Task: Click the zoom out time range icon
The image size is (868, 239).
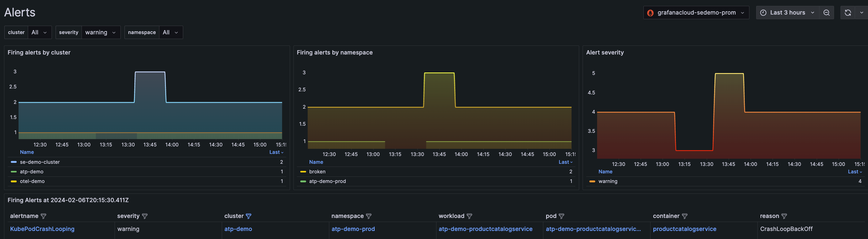Action: (x=826, y=12)
